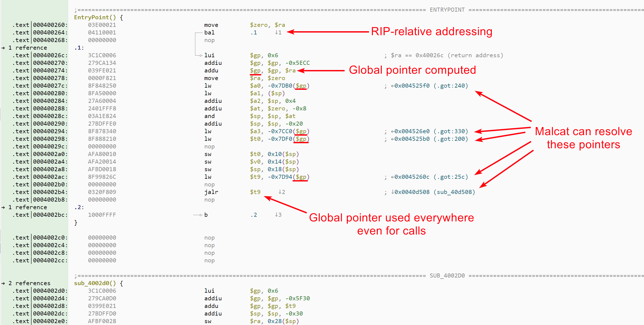Click the 'lui' mnemonic at 00040026c

pyautogui.click(x=209, y=55)
